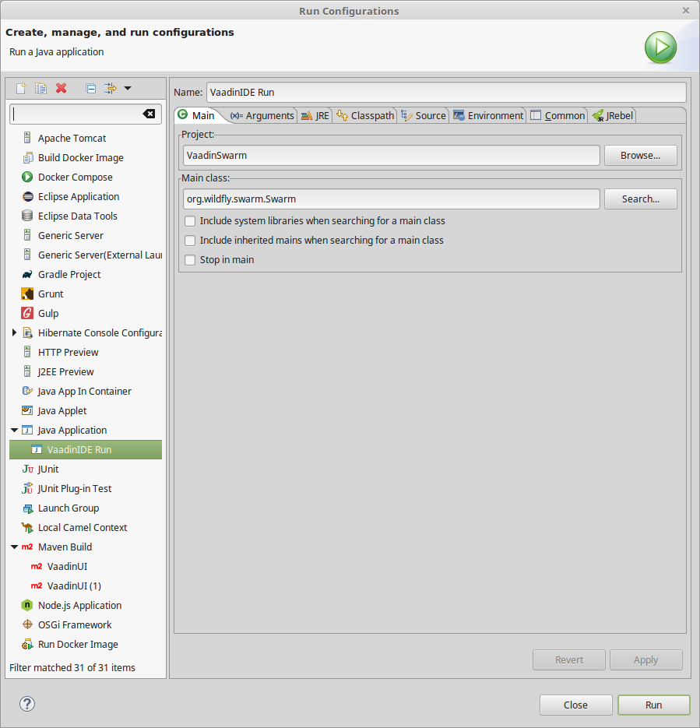
Task: Open the JRE tab
Action: [x=315, y=115]
